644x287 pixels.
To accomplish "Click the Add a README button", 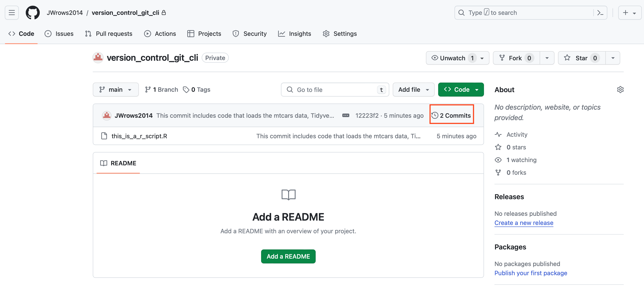I will 288,256.
